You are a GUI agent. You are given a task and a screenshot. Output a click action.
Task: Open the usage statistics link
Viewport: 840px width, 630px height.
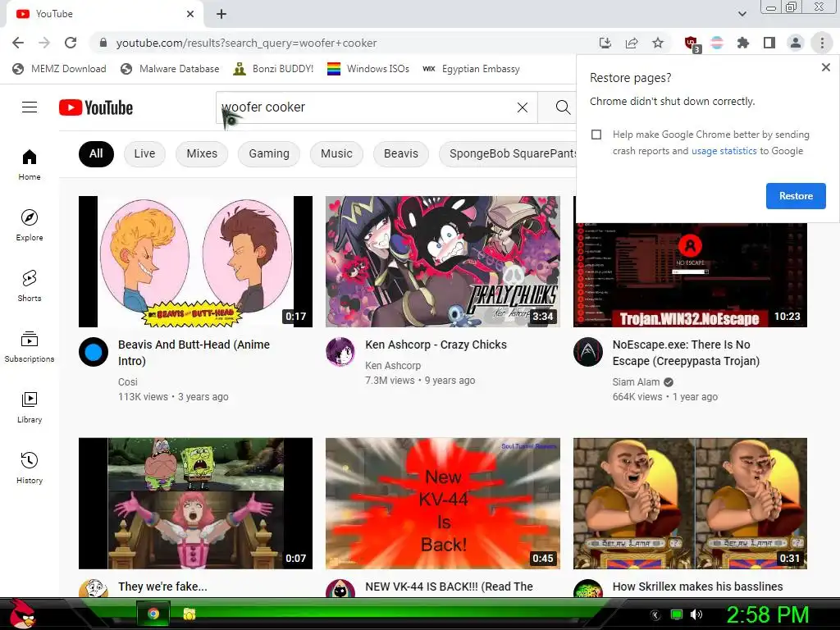pyautogui.click(x=724, y=151)
